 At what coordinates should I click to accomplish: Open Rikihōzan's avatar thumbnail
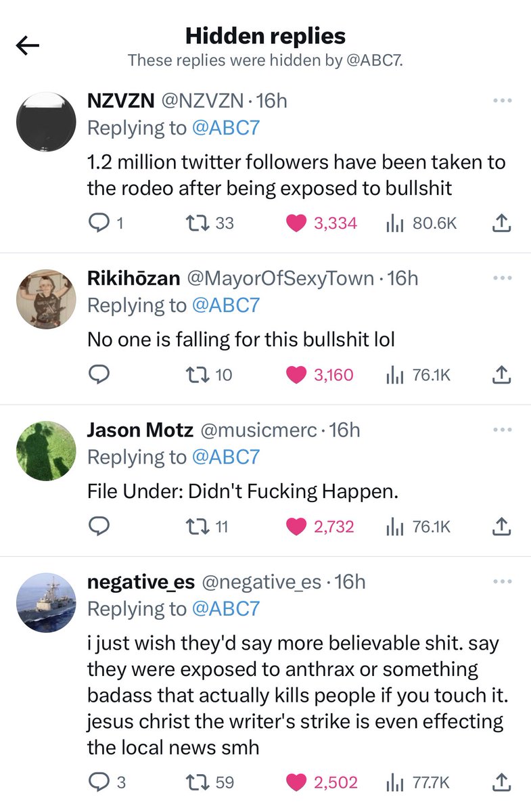click(x=45, y=299)
